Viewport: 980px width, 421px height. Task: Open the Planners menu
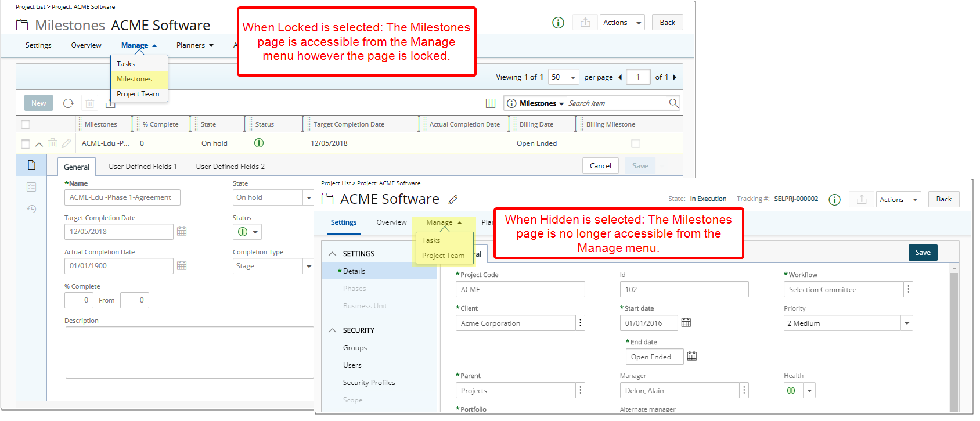pos(195,45)
